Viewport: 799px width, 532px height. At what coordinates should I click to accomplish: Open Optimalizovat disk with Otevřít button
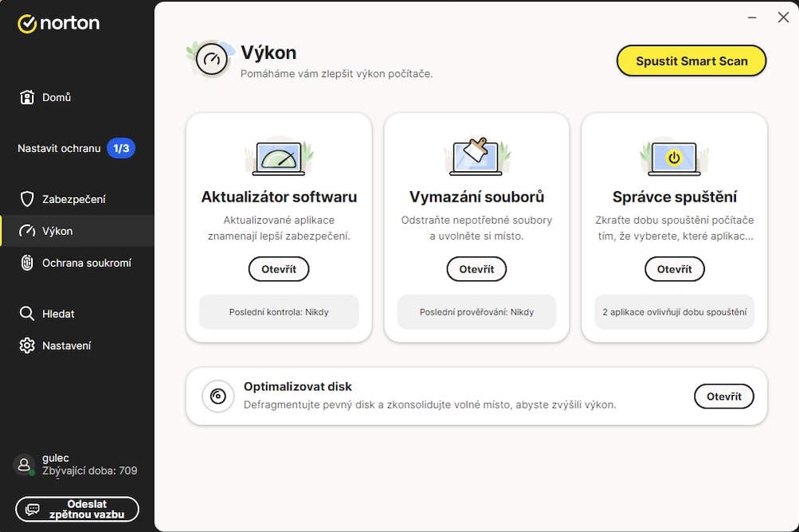tap(723, 396)
